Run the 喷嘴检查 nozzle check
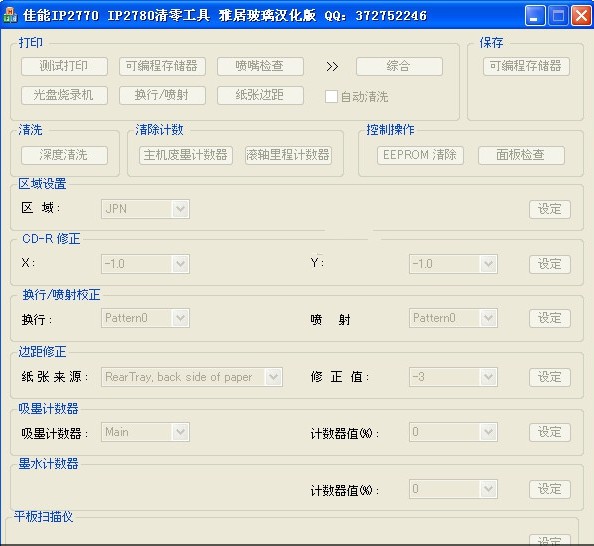The width and height of the screenshot is (594, 546). (x=260, y=66)
